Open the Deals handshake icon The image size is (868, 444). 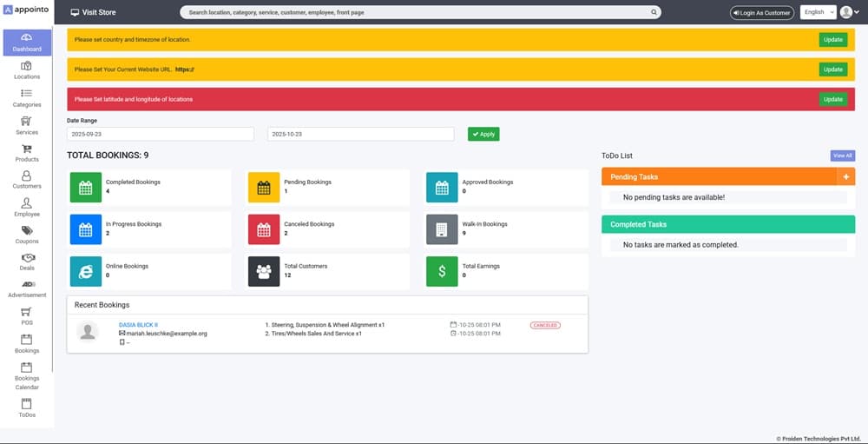[26, 258]
